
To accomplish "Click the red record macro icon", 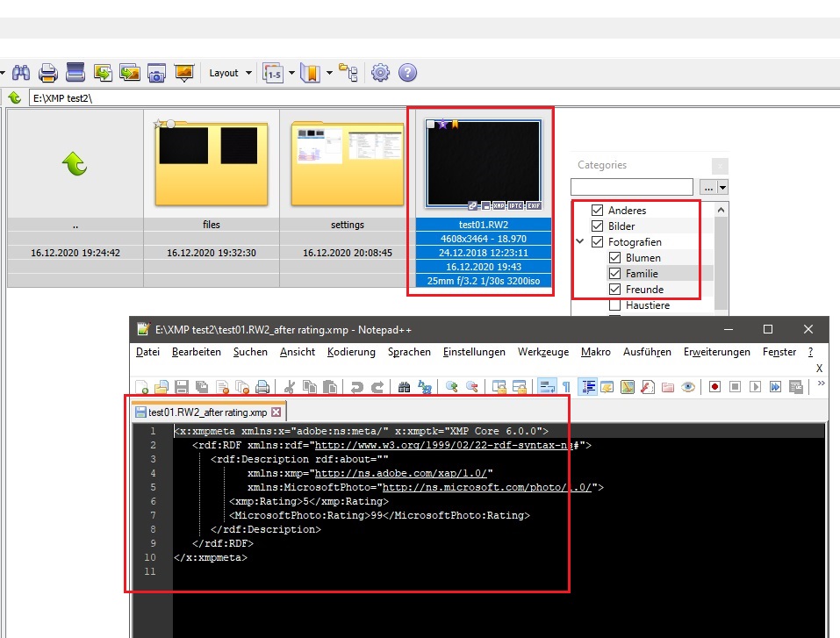I will (715, 387).
